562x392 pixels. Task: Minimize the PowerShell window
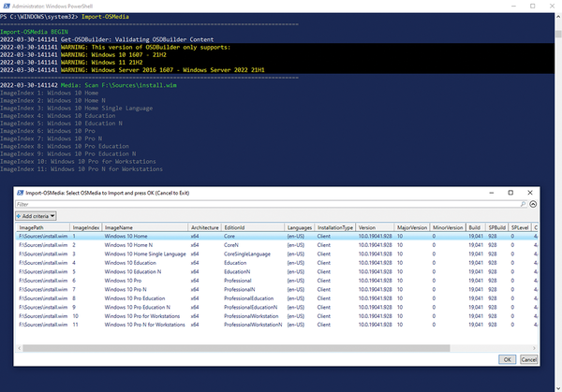tap(513, 7)
